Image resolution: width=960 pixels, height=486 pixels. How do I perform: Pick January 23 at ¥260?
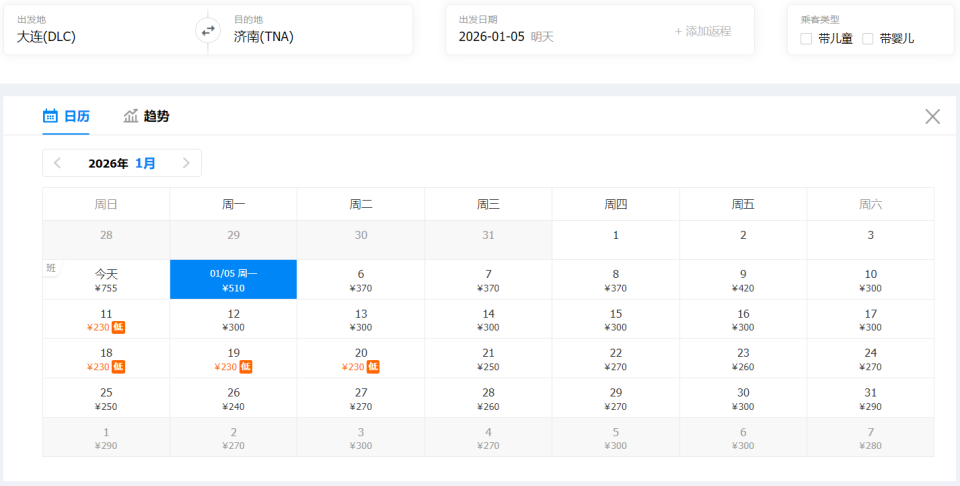pyautogui.click(x=743, y=359)
